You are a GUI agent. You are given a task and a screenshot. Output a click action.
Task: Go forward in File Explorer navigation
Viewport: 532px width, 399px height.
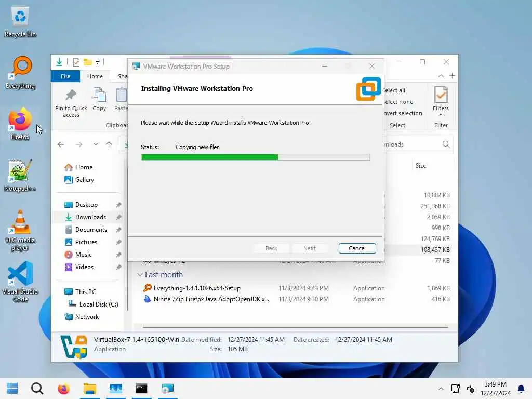(79, 144)
